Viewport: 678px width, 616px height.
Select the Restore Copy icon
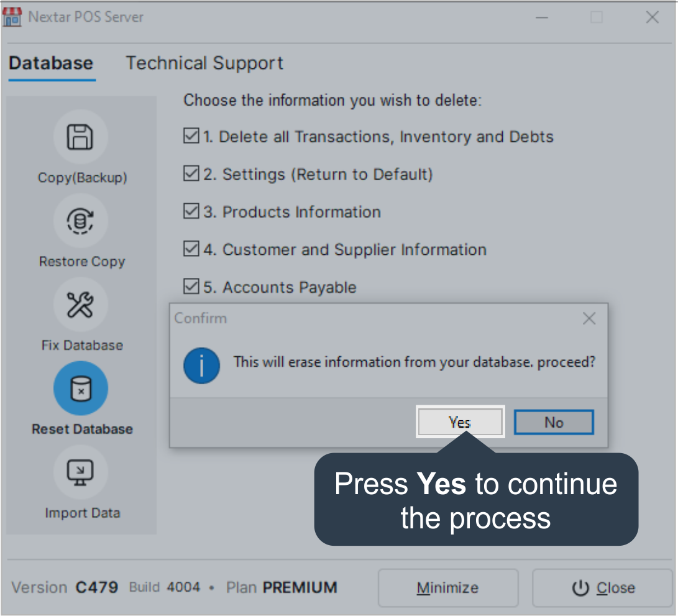point(81,221)
